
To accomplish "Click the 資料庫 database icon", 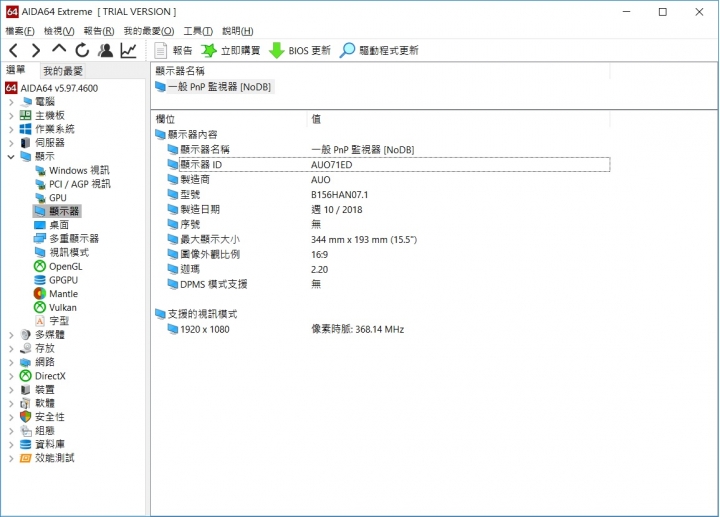I will 26,444.
